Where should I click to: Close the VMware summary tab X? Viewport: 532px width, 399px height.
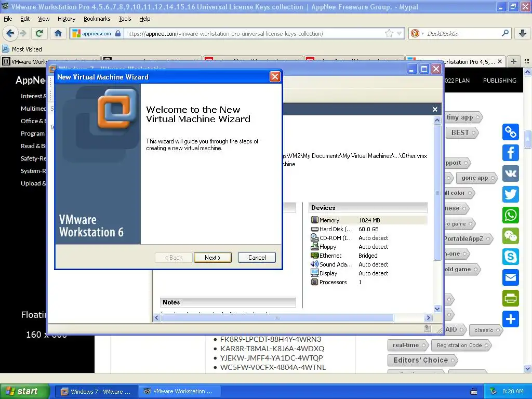435,109
